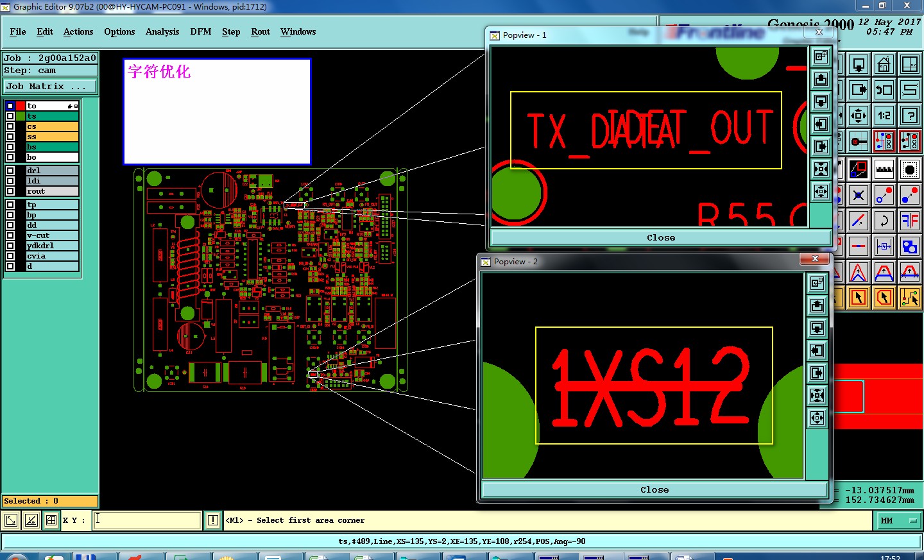Toggle checkbox for layer 'cvia'
The image size is (924, 560).
click(x=10, y=256)
